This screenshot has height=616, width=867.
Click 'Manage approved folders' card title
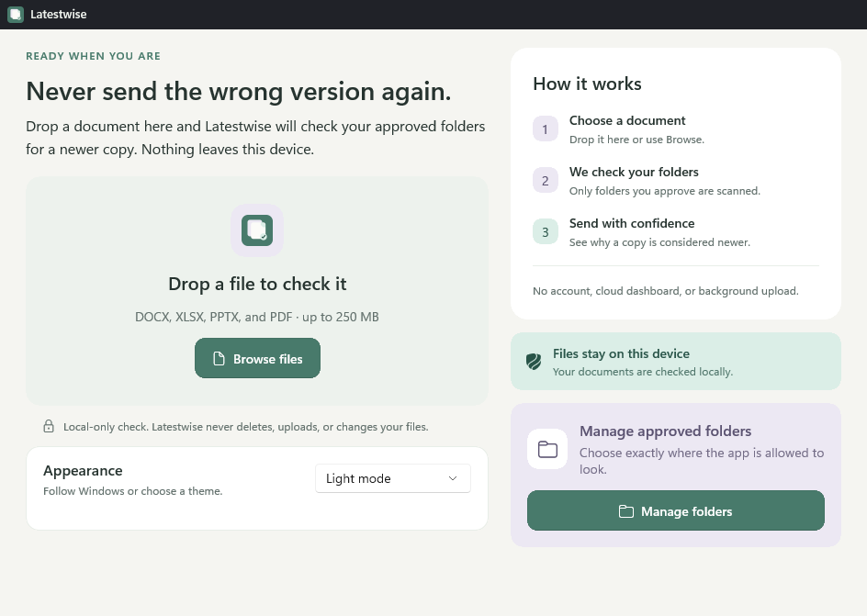(665, 431)
